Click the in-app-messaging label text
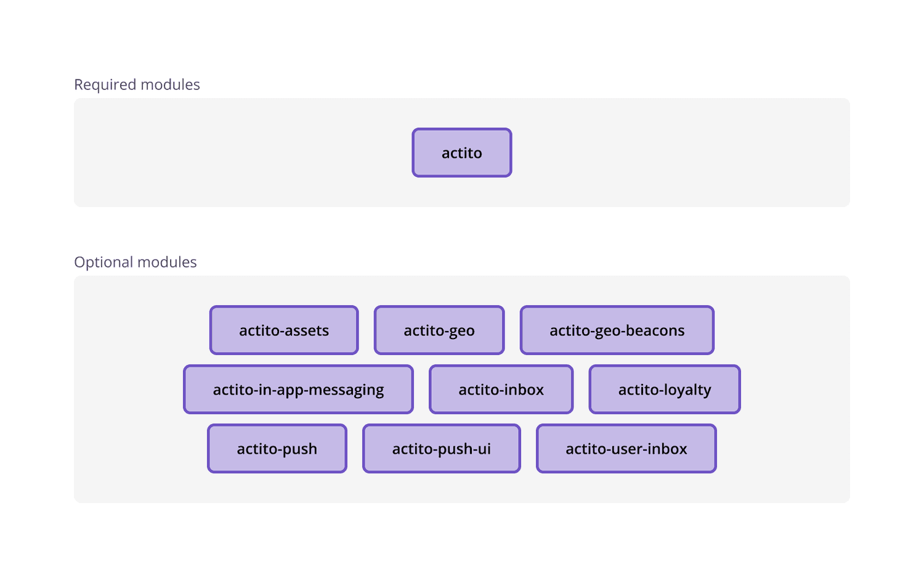This screenshot has width=924, height=577. [298, 390]
